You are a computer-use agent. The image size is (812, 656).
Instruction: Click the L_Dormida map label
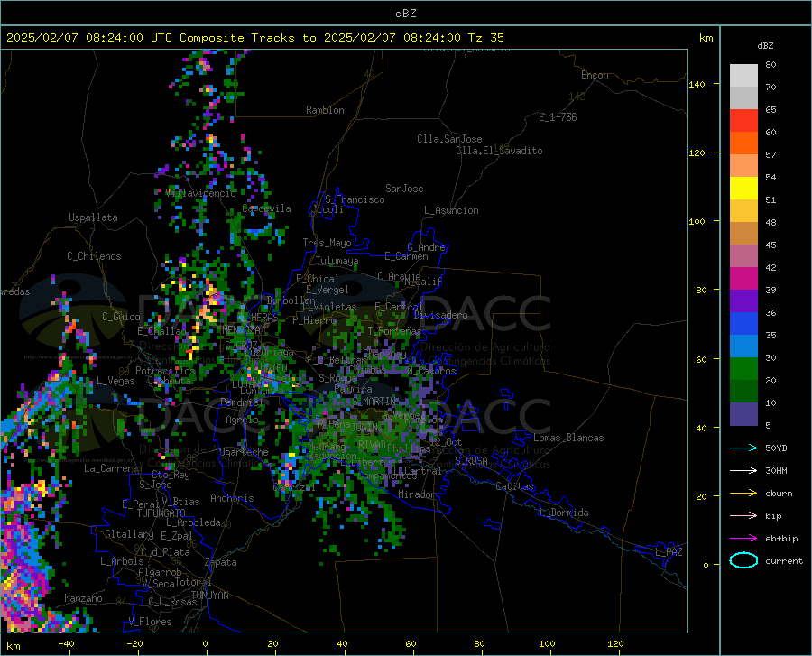[x=563, y=513]
